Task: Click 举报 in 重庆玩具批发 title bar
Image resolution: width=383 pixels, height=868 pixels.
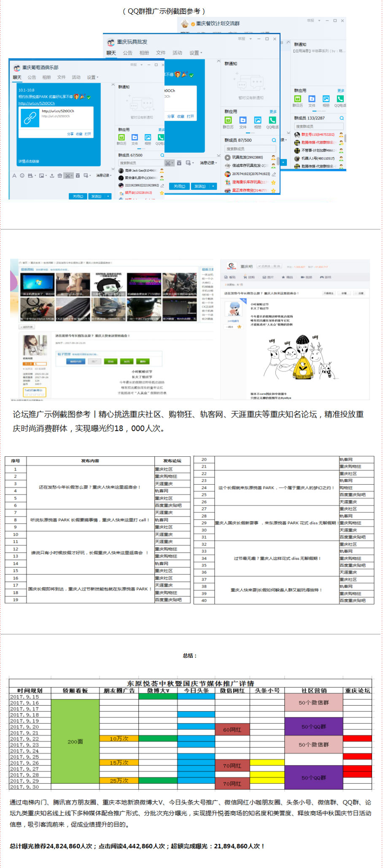Action: (x=241, y=39)
